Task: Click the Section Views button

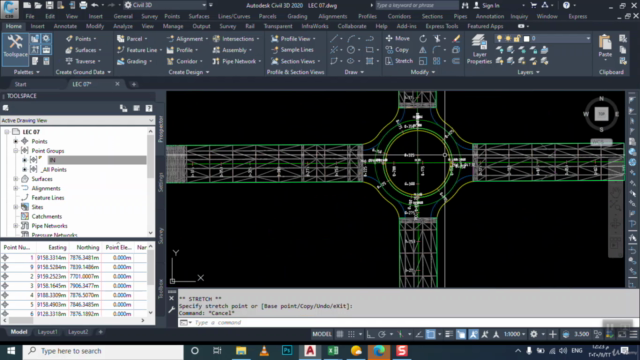Action: pyautogui.click(x=295, y=61)
